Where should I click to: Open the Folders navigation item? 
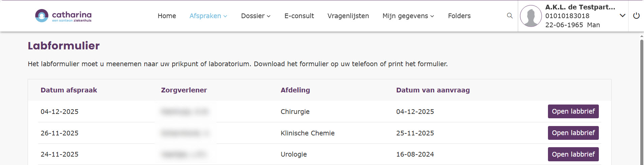[x=459, y=16]
